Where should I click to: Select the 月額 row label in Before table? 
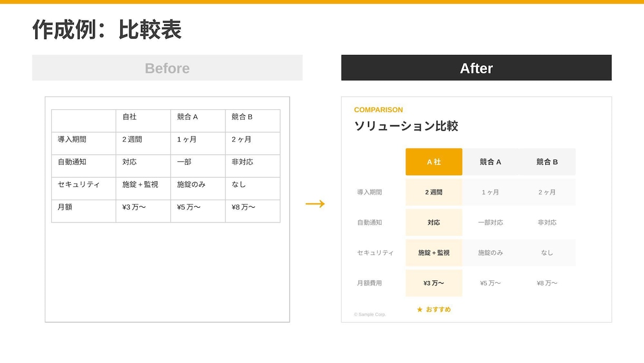(84, 211)
